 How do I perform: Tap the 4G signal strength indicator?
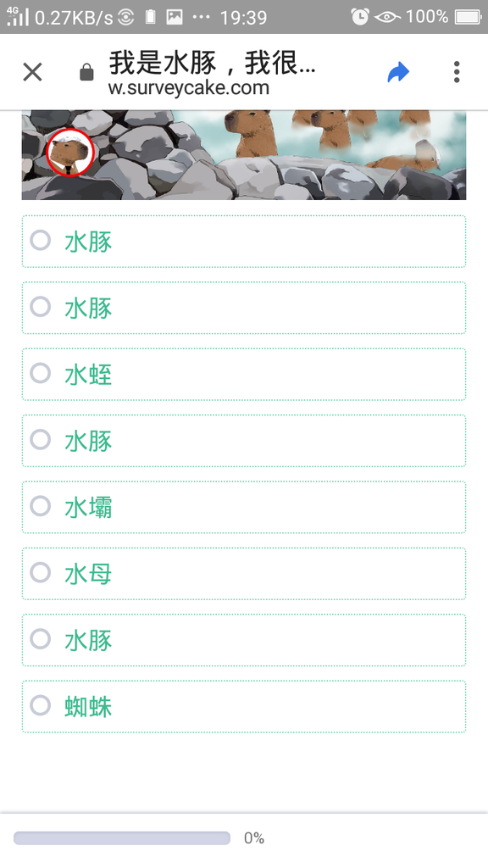(17, 16)
